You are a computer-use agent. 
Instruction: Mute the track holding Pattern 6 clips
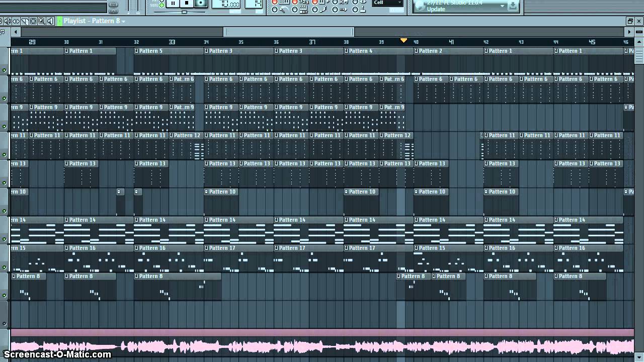pyautogui.click(x=5, y=99)
